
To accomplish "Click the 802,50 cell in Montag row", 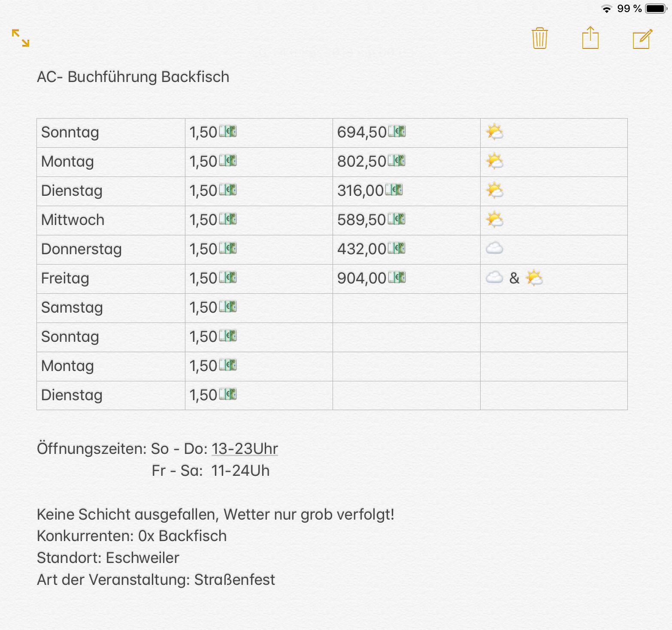I will point(362,162).
